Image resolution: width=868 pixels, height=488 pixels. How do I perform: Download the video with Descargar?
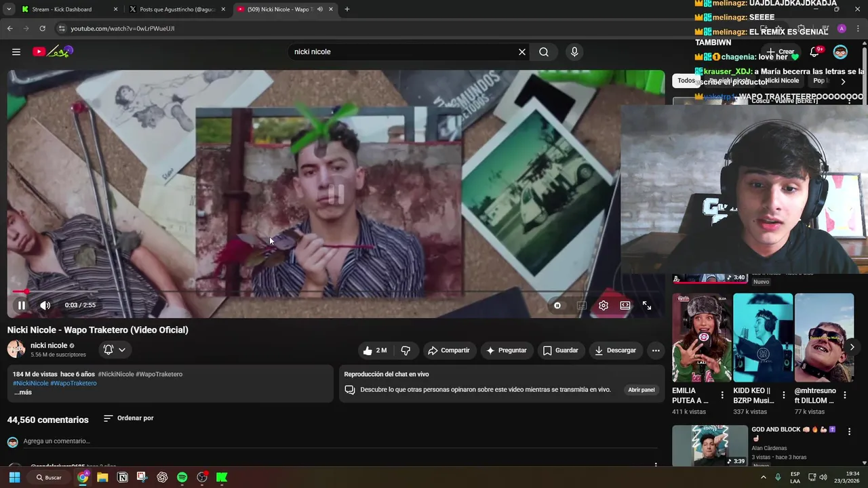pyautogui.click(x=615, y=350)
